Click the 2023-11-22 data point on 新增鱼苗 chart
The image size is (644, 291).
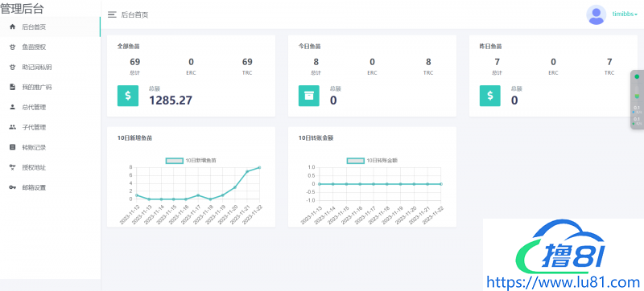[x=259, y=168]
